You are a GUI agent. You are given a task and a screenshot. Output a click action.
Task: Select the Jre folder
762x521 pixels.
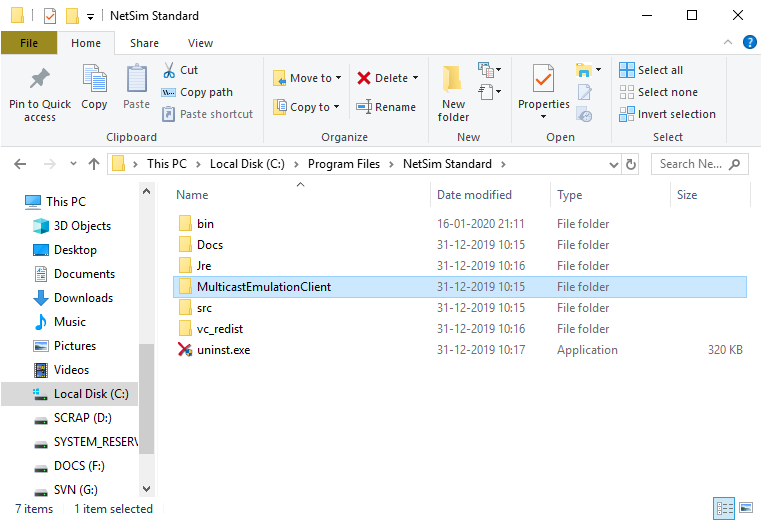(460, 266)
